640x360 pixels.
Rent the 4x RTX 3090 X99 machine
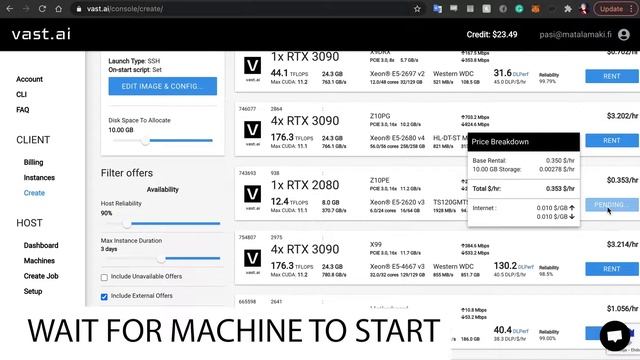point(612,269)
